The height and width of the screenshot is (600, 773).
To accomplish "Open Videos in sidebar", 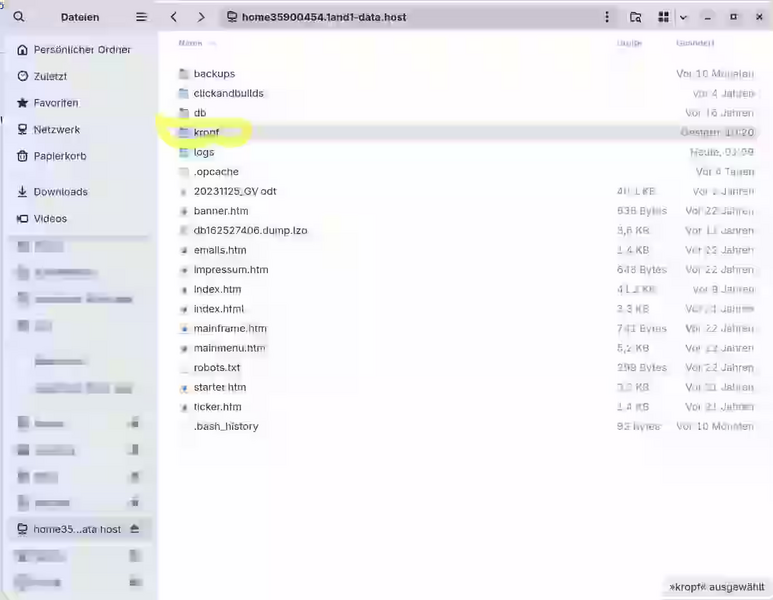I will click(79, 218).
